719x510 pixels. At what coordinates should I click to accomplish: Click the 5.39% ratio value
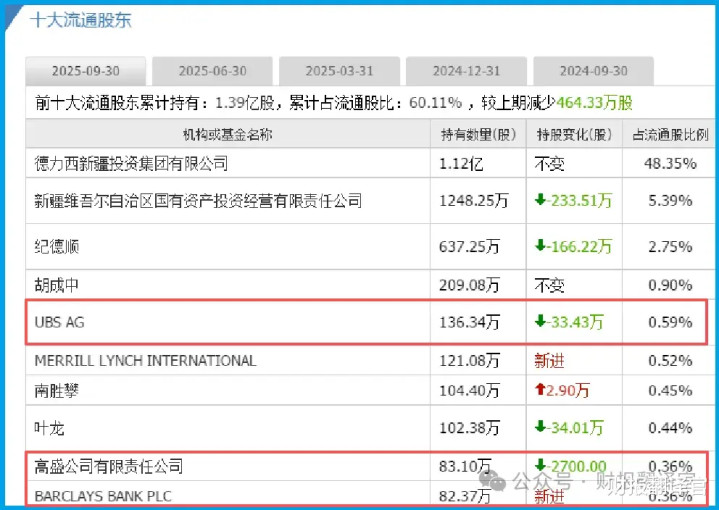[x=670, y=200]
